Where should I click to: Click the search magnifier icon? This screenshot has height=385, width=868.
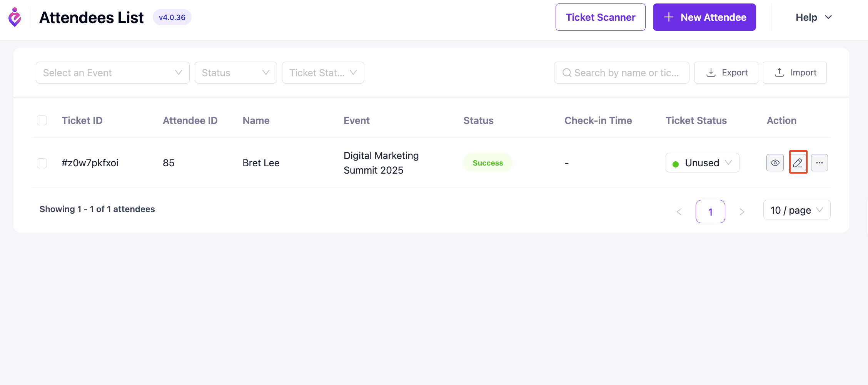(x=567, y=73)
